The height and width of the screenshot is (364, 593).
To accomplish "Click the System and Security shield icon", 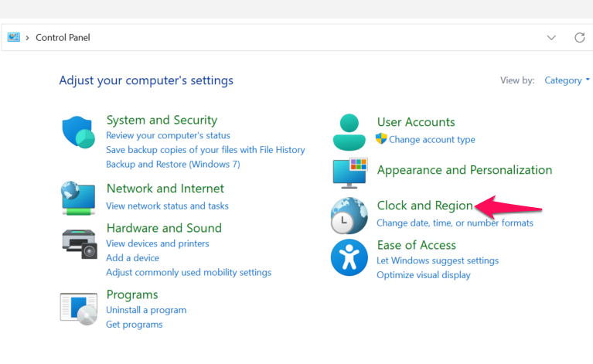I will pyautogui.click(x=79, y=132).
